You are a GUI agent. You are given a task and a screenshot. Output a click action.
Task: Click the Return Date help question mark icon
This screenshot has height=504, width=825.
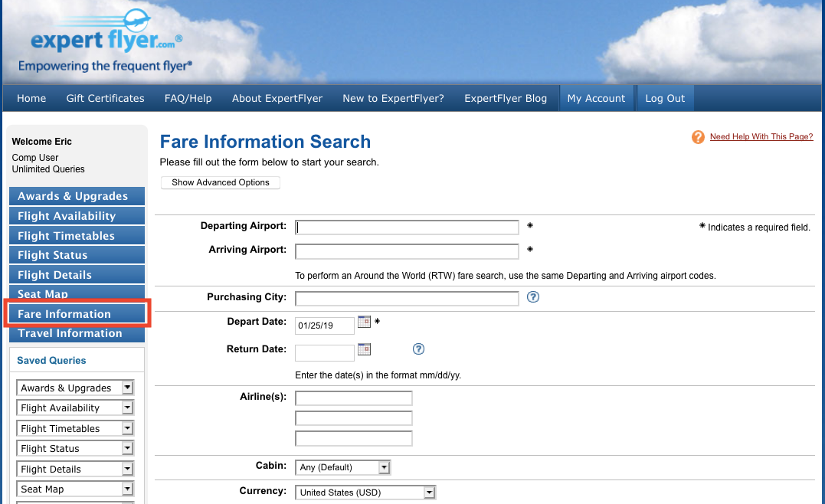click(x=418, y=349)
